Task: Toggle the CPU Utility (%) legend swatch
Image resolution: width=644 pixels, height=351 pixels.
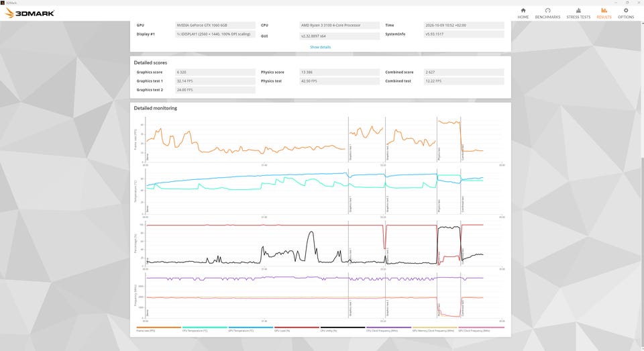Action: pyautogui.click(x=343, y=329)
